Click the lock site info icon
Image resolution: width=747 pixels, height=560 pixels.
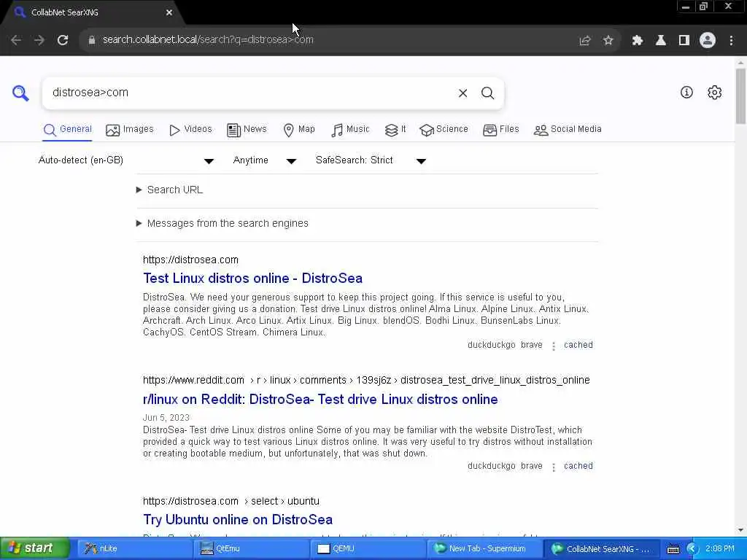tap(91, 40)
